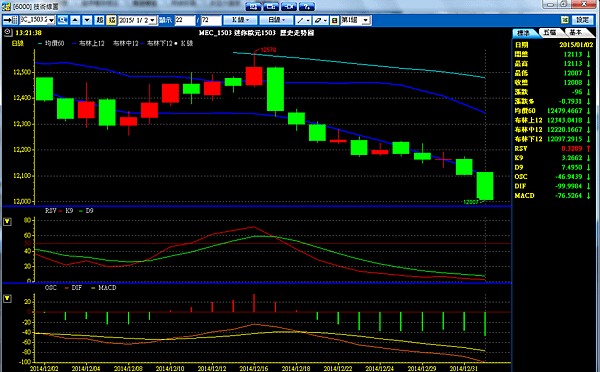Click the green spreadsheet export icon

(x=565, y=20)
